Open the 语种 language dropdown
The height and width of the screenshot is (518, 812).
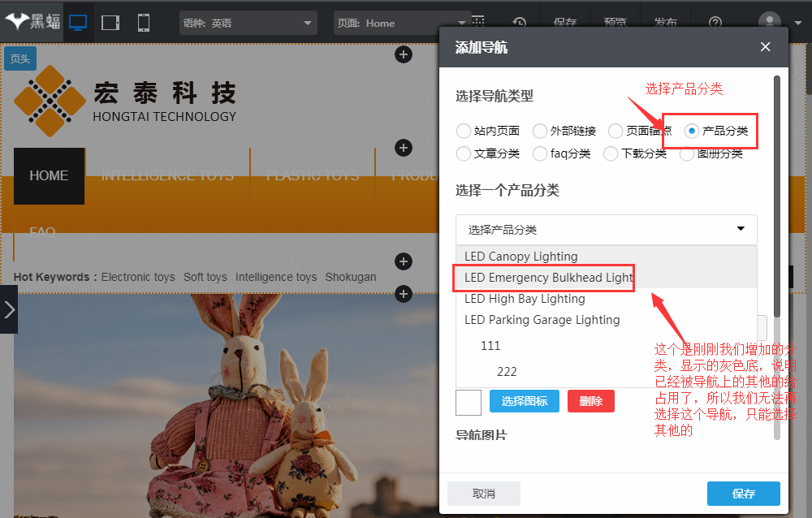pos(248,24)
